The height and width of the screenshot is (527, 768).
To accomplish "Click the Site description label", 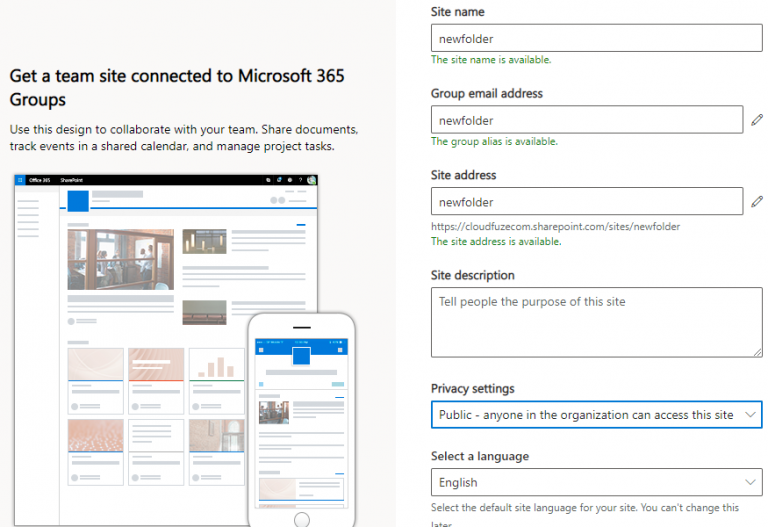I will click(473, 275).
